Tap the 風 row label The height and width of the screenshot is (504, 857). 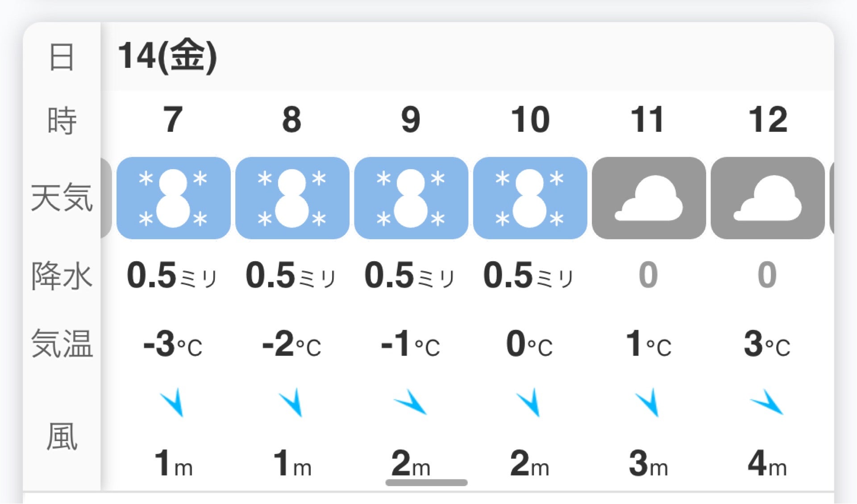click(62, 437)
